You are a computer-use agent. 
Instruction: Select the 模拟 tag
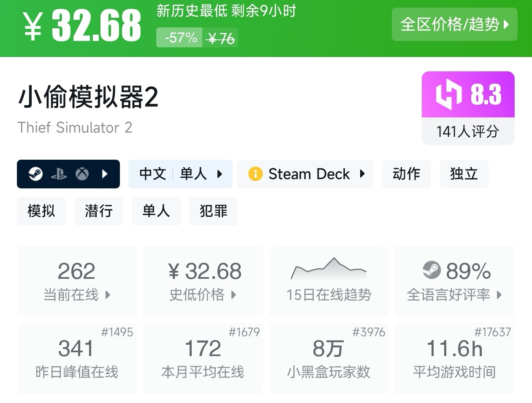(x=41, y=211)
